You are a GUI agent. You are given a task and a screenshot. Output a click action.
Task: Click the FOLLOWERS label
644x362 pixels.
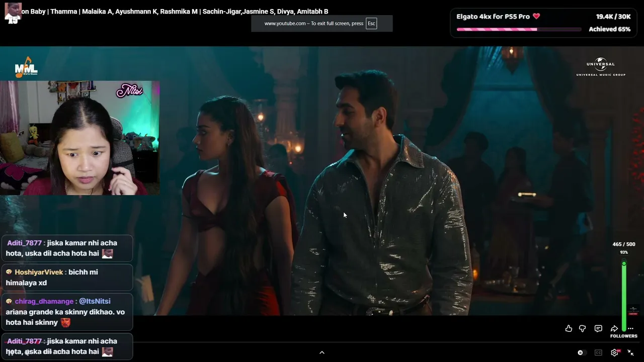click(x=624, y=336)
